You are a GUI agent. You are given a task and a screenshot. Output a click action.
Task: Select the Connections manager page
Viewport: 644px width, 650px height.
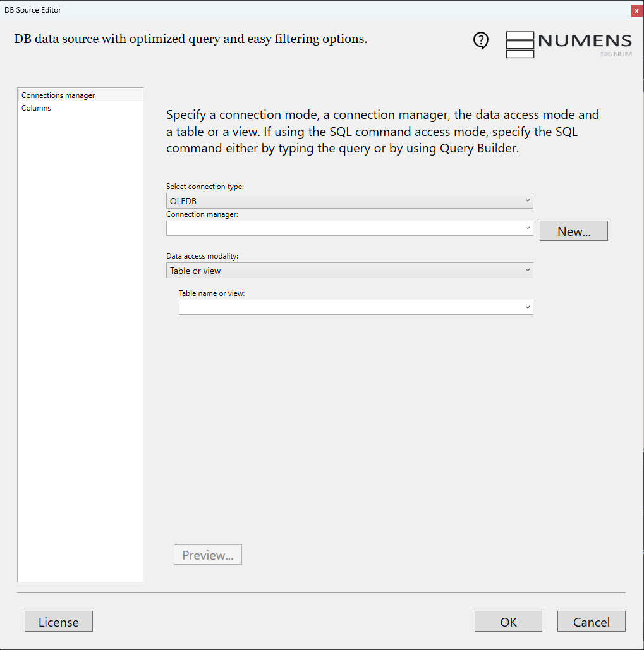[x=58, y=95]
